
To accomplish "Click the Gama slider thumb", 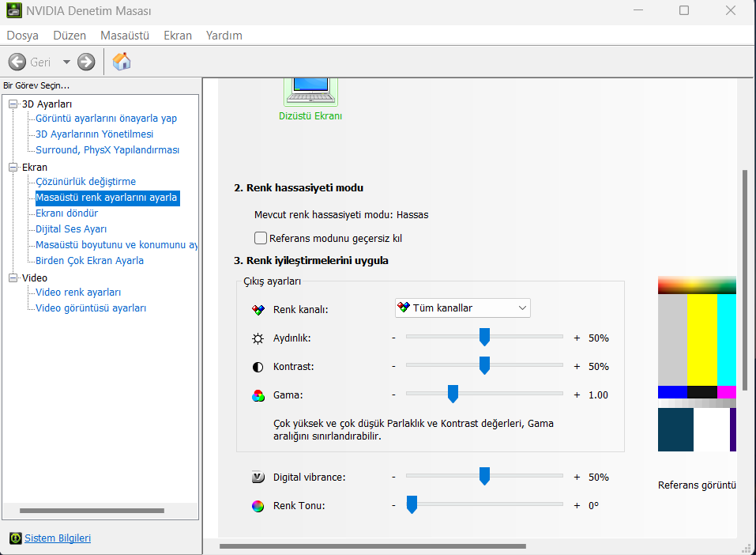I will [x=453, y=394].
